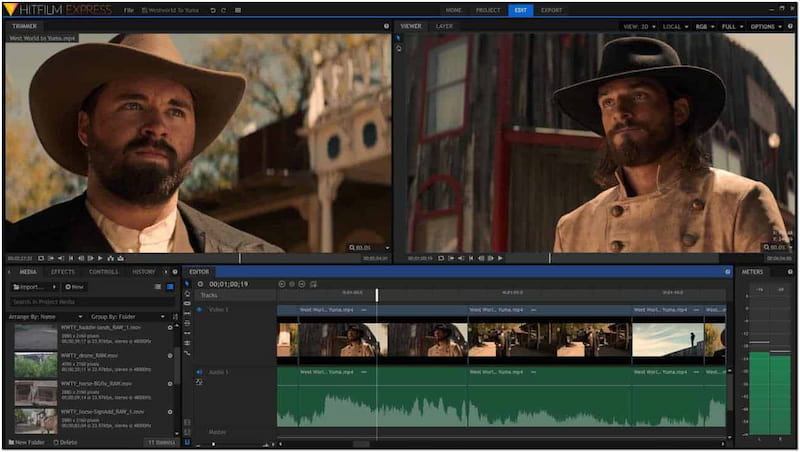Select the WWTY_drone_RAW media thumbnail
Viewport: 800px width, 452px height.
36,365
